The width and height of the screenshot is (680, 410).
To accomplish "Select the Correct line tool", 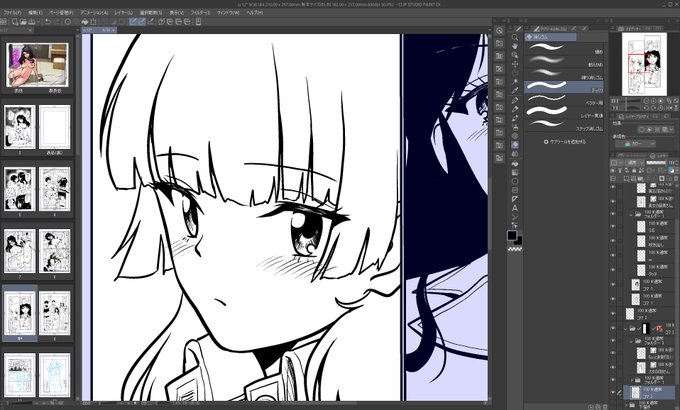I will [515, 225].
